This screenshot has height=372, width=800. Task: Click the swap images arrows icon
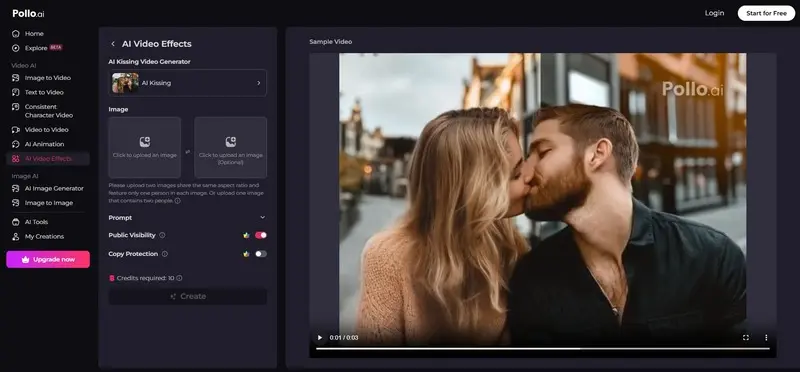tap(187, 152)
